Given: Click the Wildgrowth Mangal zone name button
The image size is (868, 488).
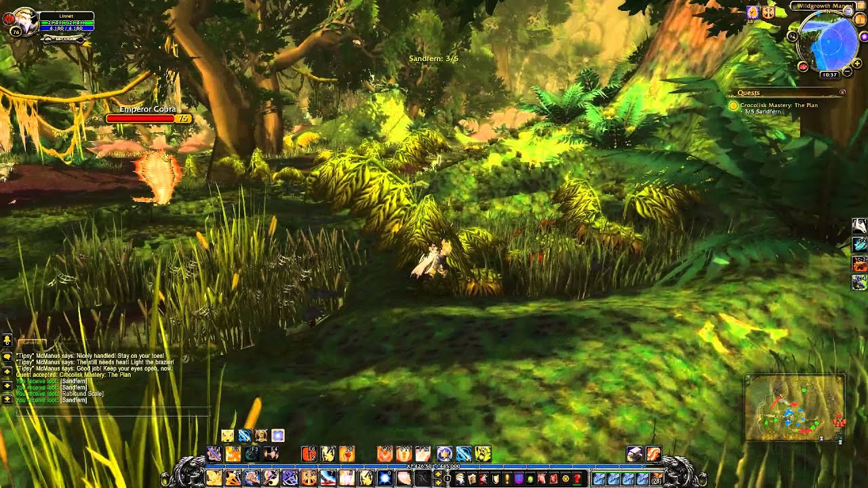Looking at the screenshot, I should 824,6.
